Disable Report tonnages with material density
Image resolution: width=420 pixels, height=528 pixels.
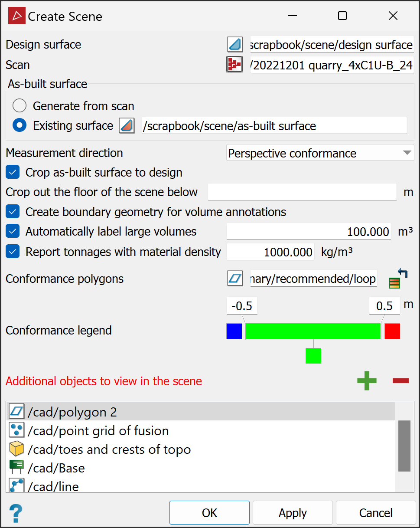pos(13,252)
